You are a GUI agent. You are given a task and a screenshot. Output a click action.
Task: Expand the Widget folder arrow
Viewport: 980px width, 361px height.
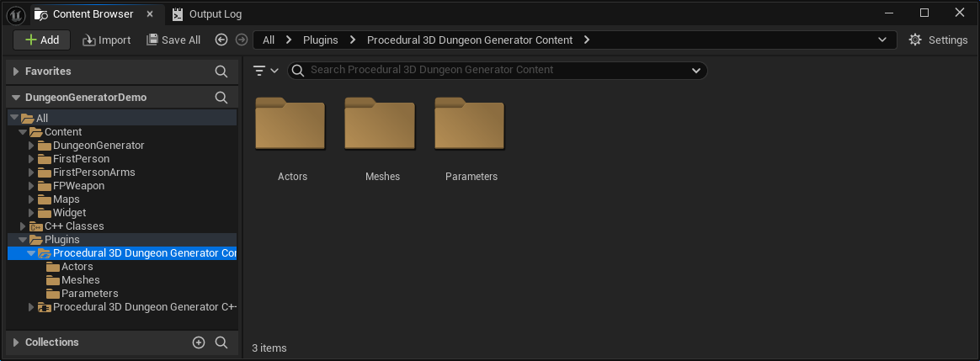pos(31,213)
